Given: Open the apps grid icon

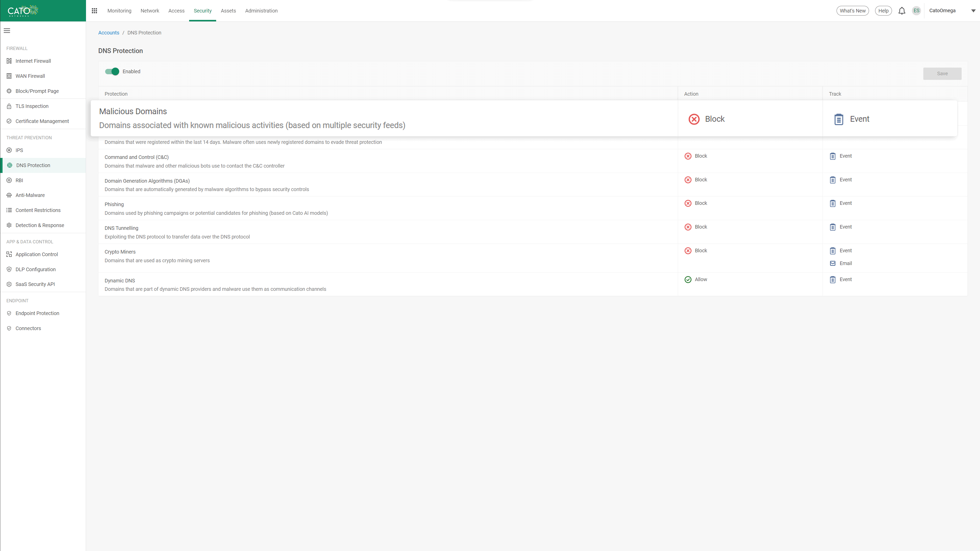Looking at the screenshot, I should pyautogui.click(x=94, y=11).
